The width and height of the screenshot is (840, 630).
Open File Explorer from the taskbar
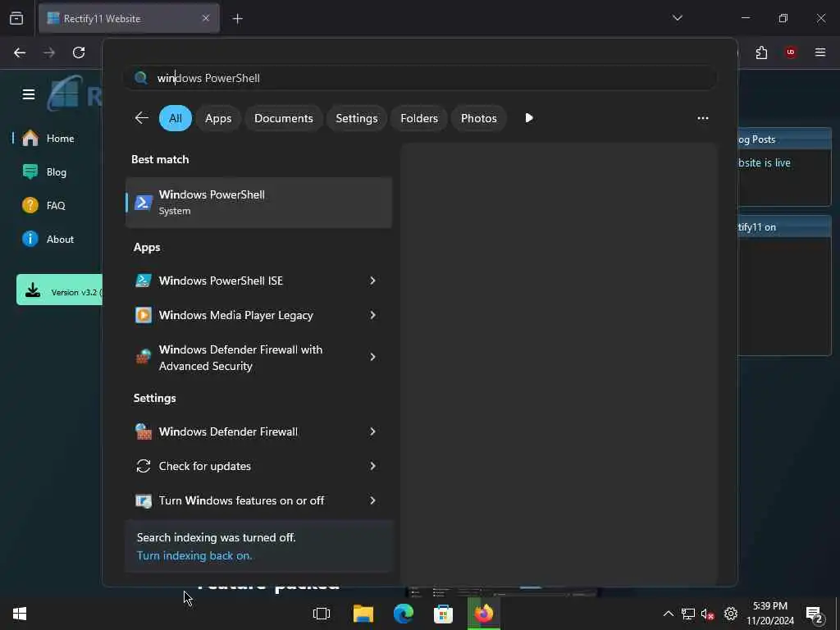(x=363, y=614)
